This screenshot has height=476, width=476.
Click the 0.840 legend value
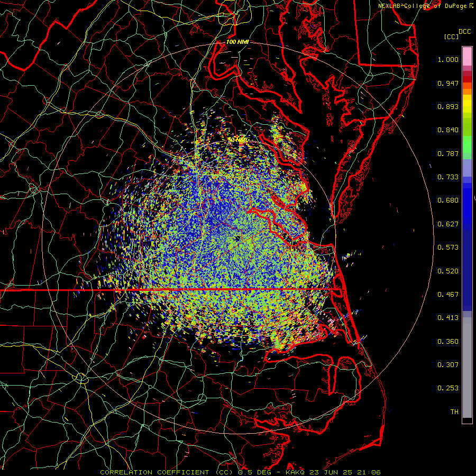point(448,130)
